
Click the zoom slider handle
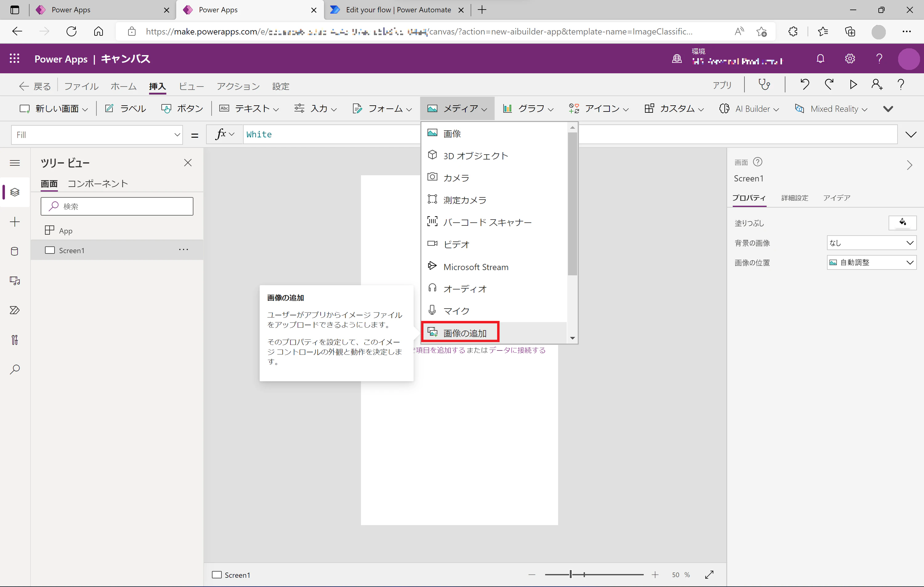[x=571, y=574]
